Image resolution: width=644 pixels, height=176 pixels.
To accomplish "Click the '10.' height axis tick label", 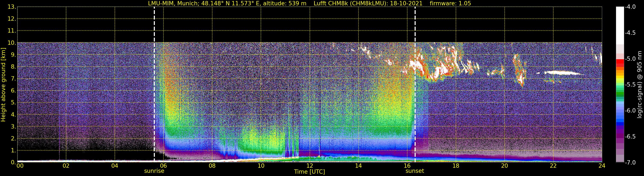I will coord(12,43).
